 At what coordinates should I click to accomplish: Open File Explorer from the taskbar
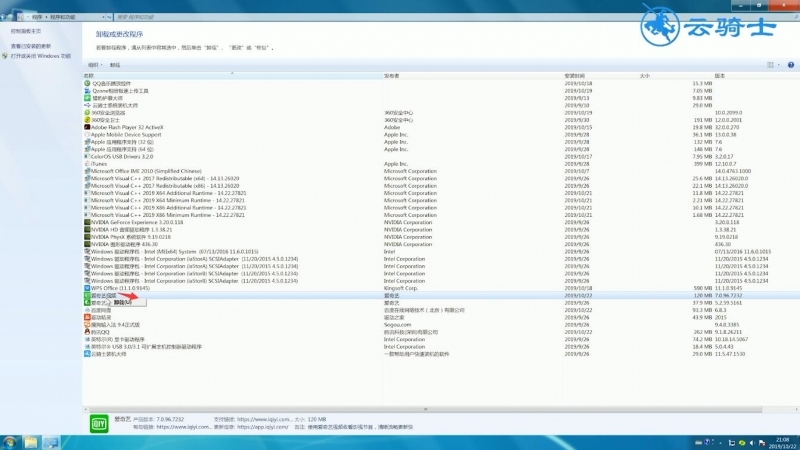[x=31, y=442]
